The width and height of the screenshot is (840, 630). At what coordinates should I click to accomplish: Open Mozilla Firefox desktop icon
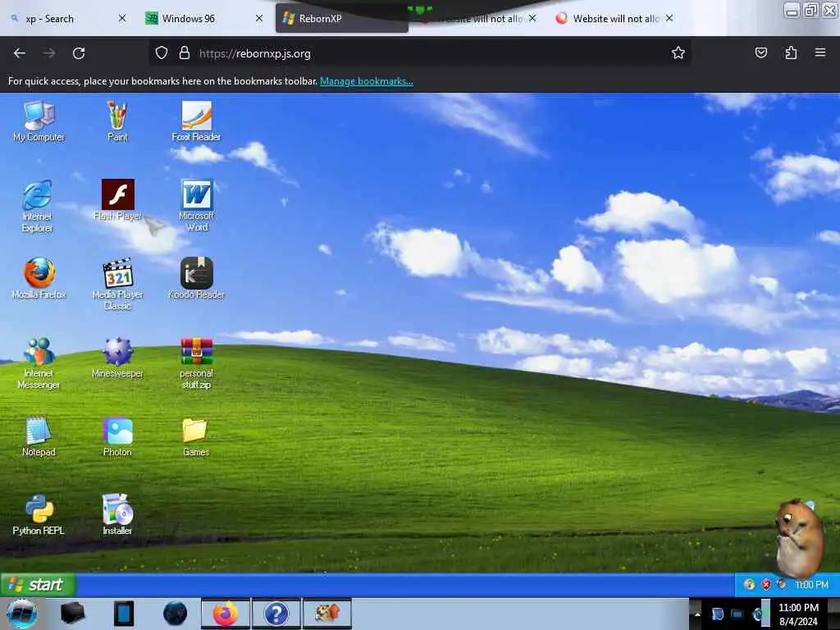39,279
